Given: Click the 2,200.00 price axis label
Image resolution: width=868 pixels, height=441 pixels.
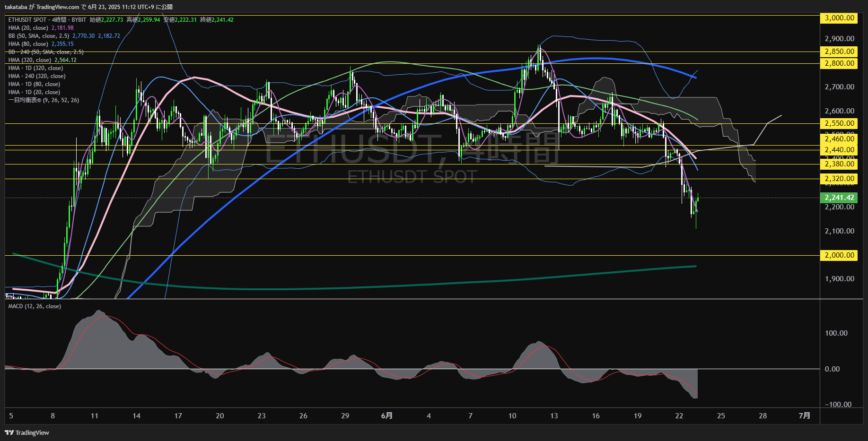Looking at the screenshot, I should click(839, 207).
